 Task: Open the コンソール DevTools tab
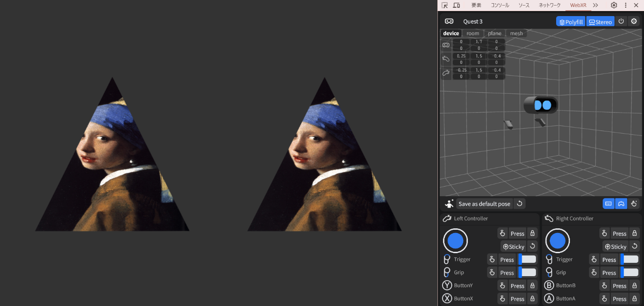[x=500, y=5]
